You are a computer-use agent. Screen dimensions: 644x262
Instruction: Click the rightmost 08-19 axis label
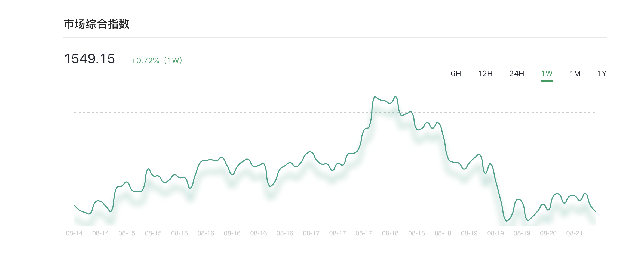522,233
